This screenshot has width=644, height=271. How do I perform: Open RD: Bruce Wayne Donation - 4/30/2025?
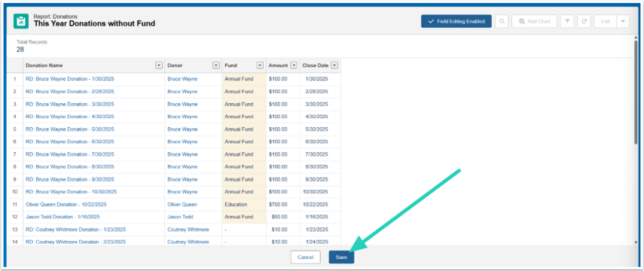(70, 117)
